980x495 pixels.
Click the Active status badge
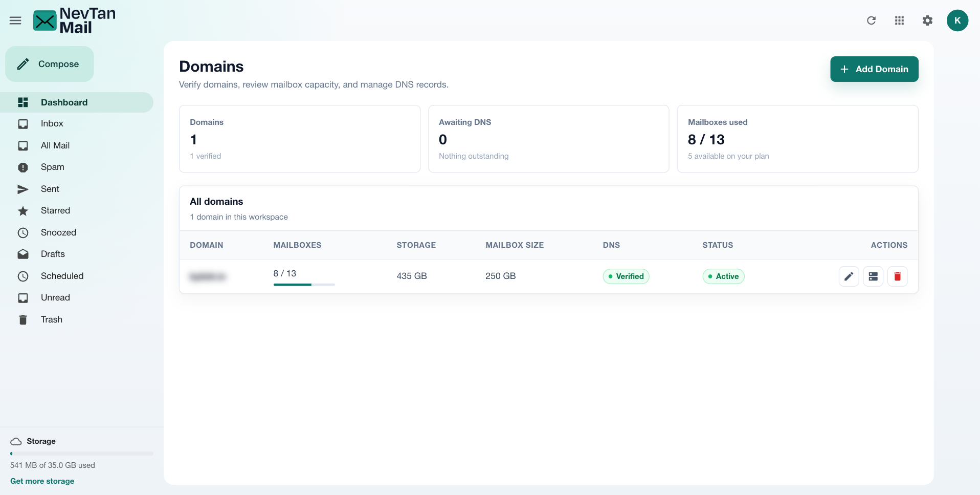pos(723,276)
